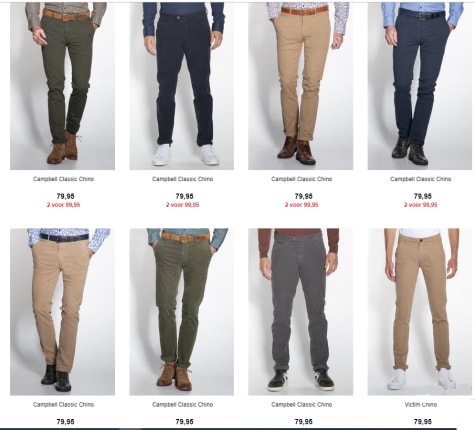Click the 79,95 price under Victim Chino
The width and height of the screenshot is (475, 430).
422,422
